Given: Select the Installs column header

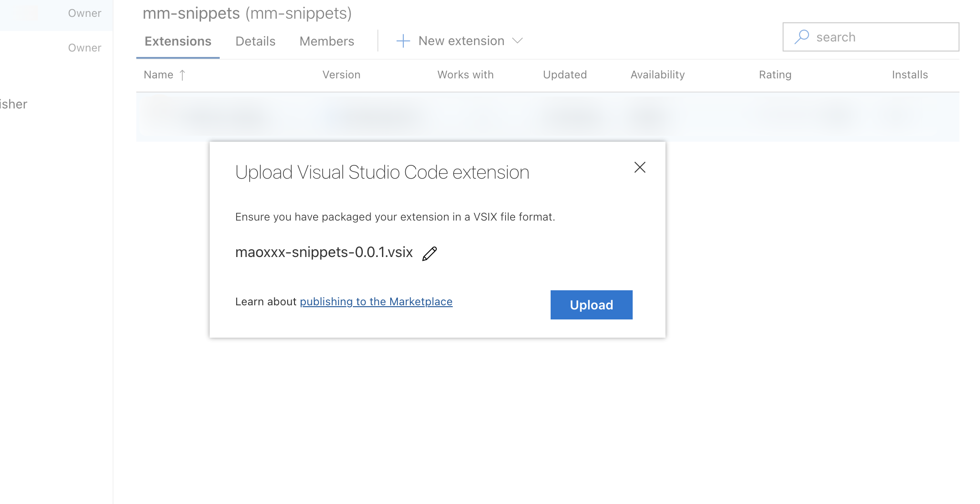Looking at the screenshot, I should 910,75.
